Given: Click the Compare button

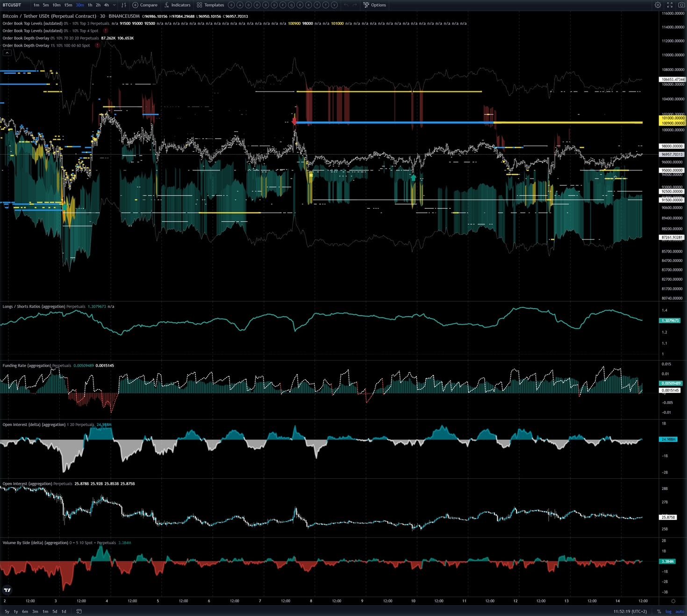Looking at the screenshot, I should point(145,5).
